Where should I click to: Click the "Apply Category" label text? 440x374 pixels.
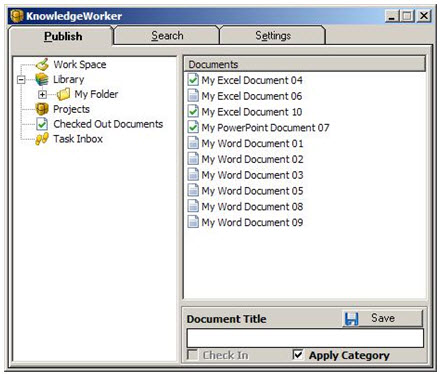(x=349, y=355)
